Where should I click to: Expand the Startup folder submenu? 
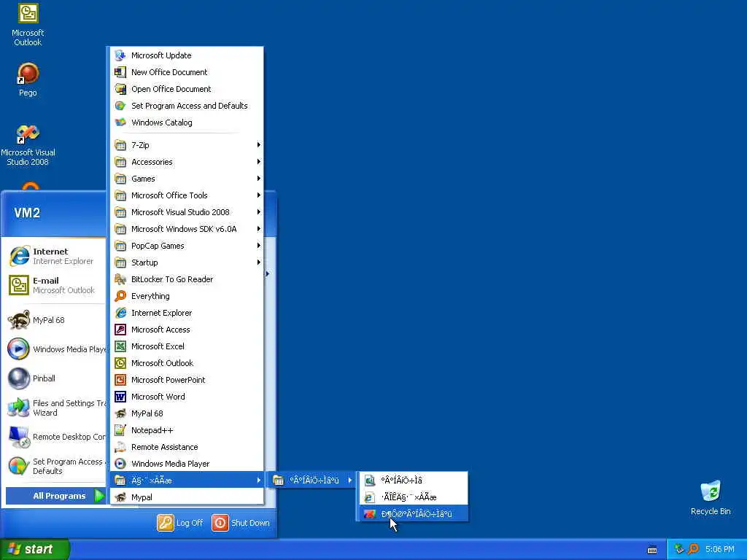point(187,262)
